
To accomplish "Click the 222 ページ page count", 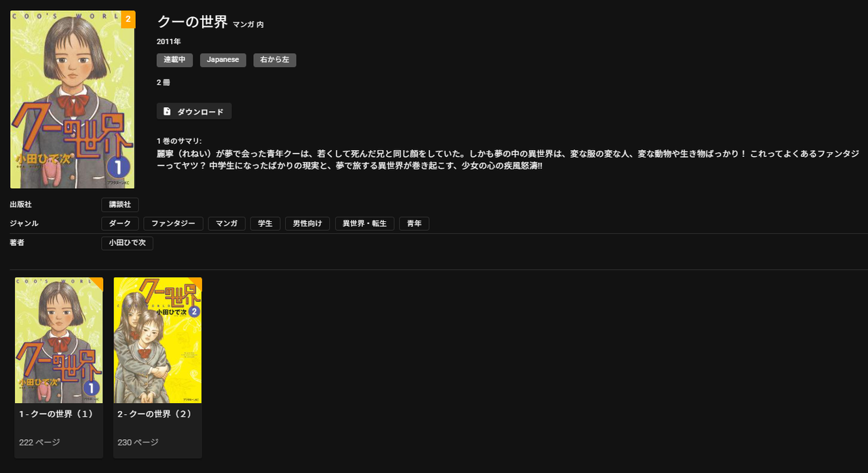I will click(39, 442).
